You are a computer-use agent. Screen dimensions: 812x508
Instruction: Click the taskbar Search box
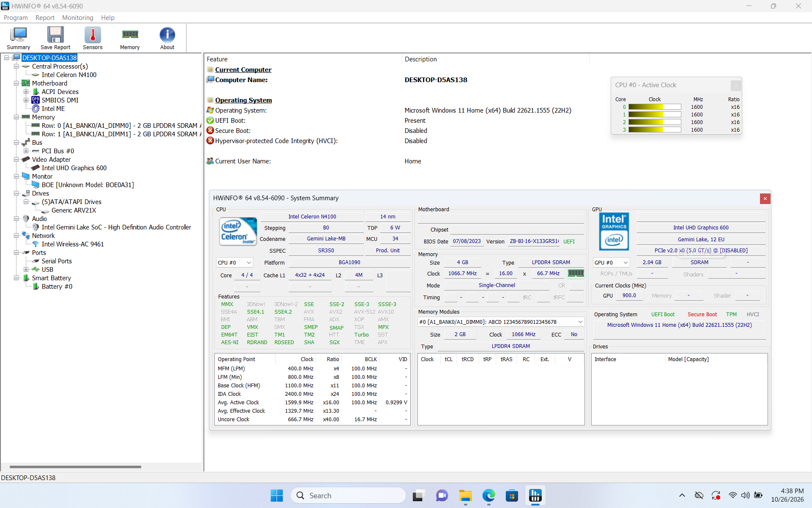tap(348, 495)
